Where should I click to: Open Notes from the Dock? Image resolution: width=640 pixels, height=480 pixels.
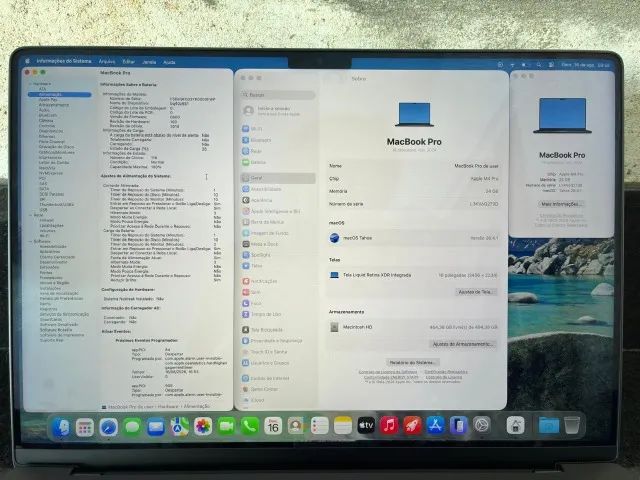343,426
